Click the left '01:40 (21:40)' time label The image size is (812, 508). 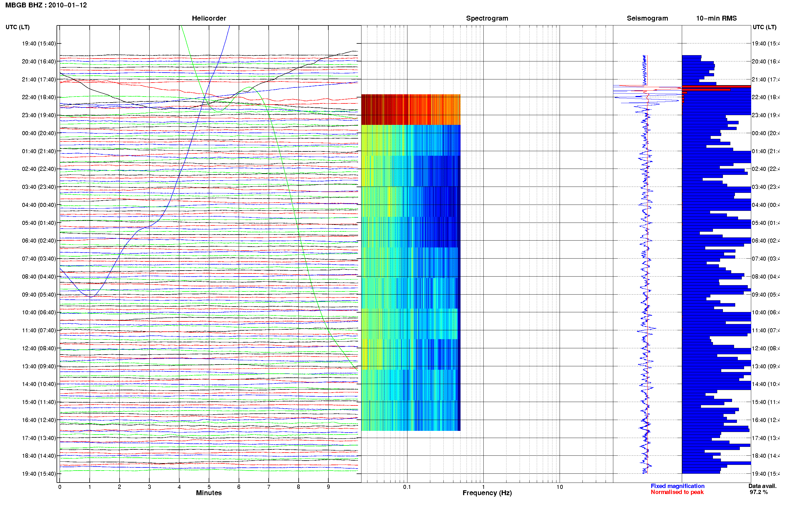pyautogui.click(x=39, y=151)
